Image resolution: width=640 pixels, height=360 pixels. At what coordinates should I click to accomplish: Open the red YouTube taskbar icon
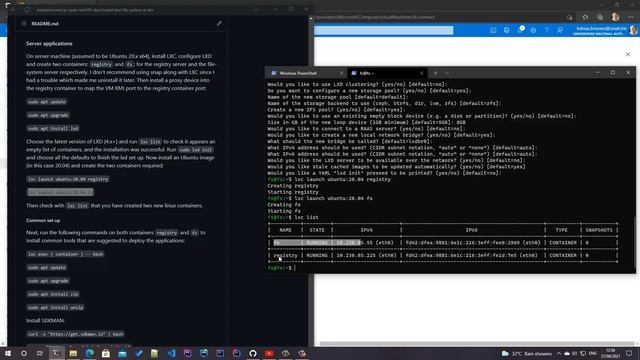point(269,353)
